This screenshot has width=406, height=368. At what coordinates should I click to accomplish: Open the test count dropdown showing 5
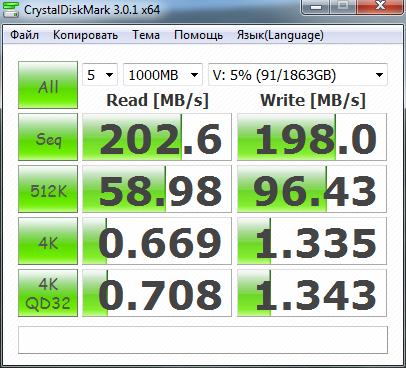(x=100, y=75)
